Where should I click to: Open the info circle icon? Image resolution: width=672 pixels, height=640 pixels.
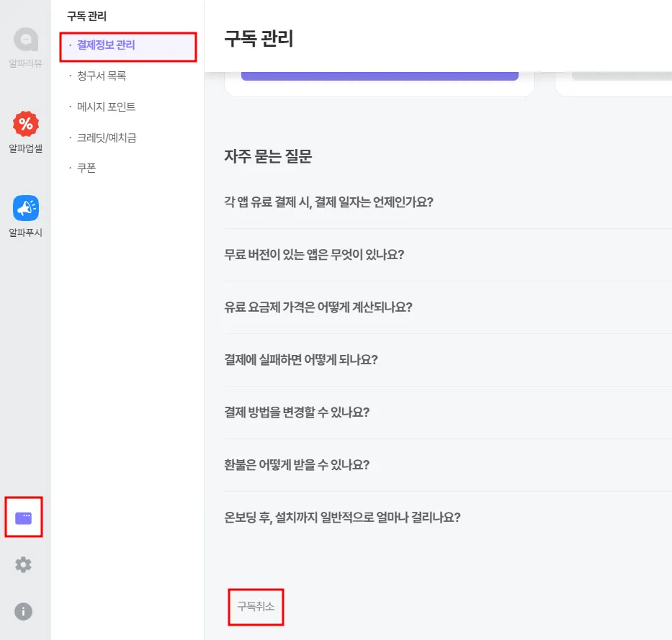[x=24, y=611]
